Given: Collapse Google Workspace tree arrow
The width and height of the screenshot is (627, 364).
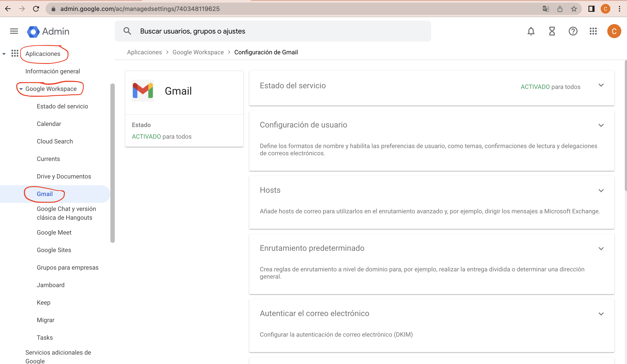Looking at the screenshot, I should (21, 89).
